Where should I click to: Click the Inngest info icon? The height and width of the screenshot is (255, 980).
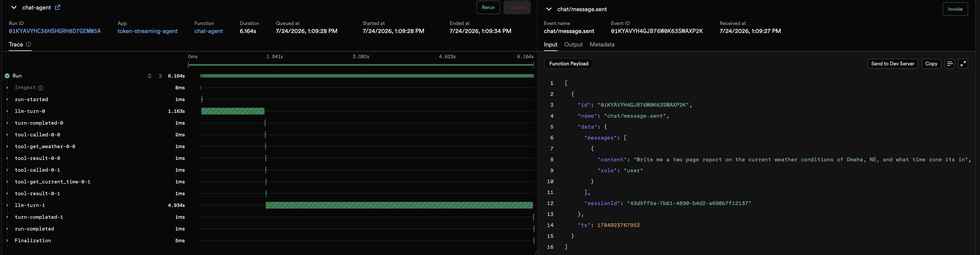pyautogui.click(x=41, y=88)
